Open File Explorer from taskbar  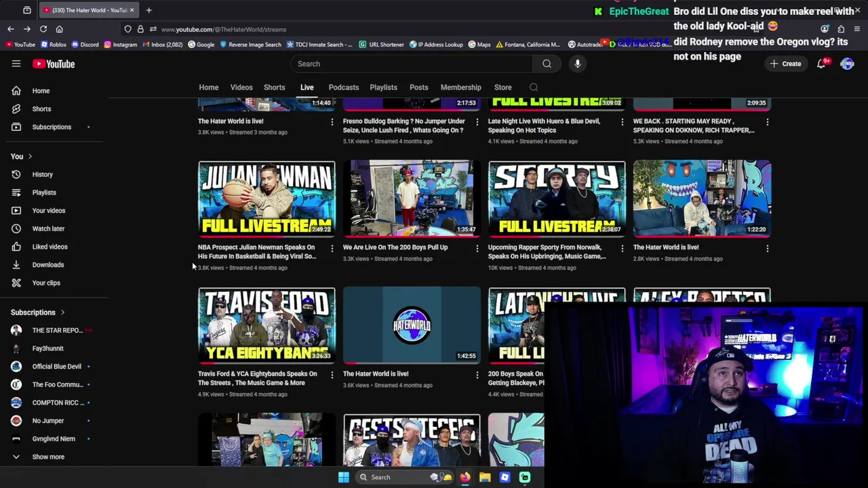pos(485,477)
